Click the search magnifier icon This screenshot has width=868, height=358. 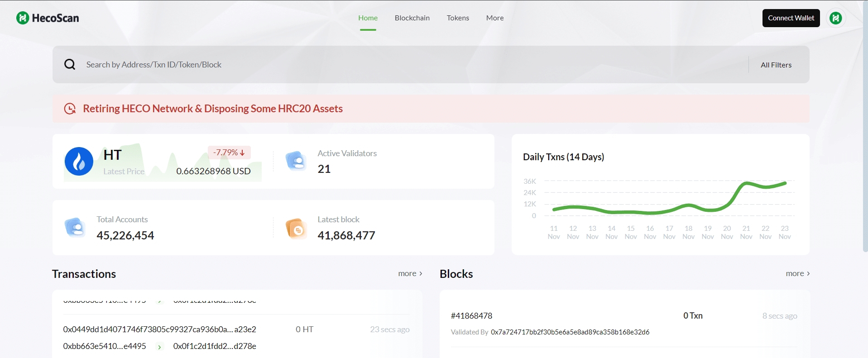click(70, 64)
